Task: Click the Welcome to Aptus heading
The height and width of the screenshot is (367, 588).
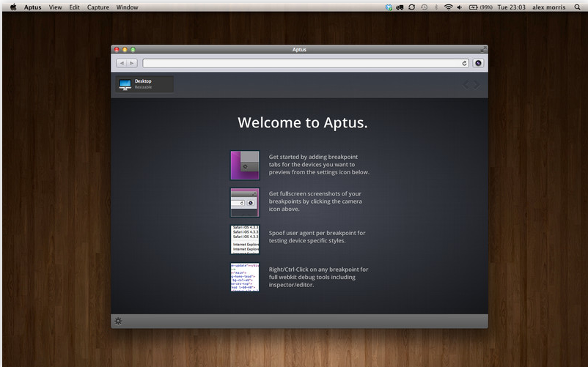Action: pyautogui.click(x=303, y=122)
